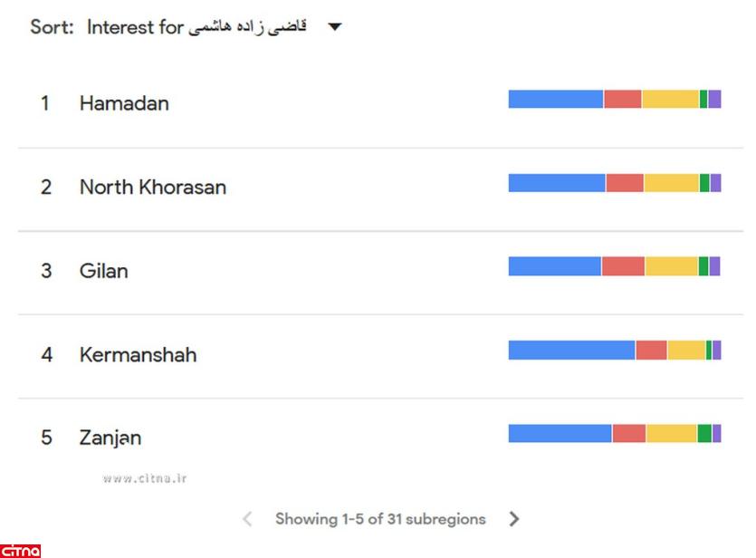Click the red bar segment for Kermanshah
This screenshot has width=756, height=558.
click(x=651, y=350)
